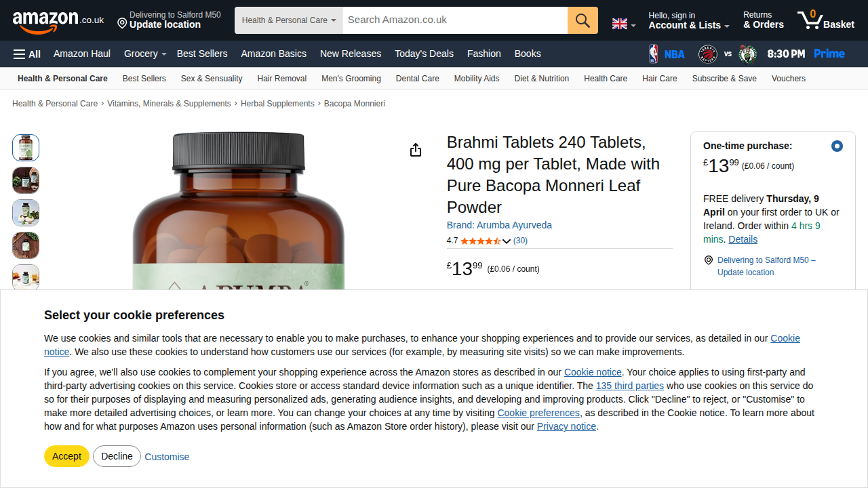Open the Brand: Arumba Ayurveda link
This screenshot has height=488, width=868.
499,225
